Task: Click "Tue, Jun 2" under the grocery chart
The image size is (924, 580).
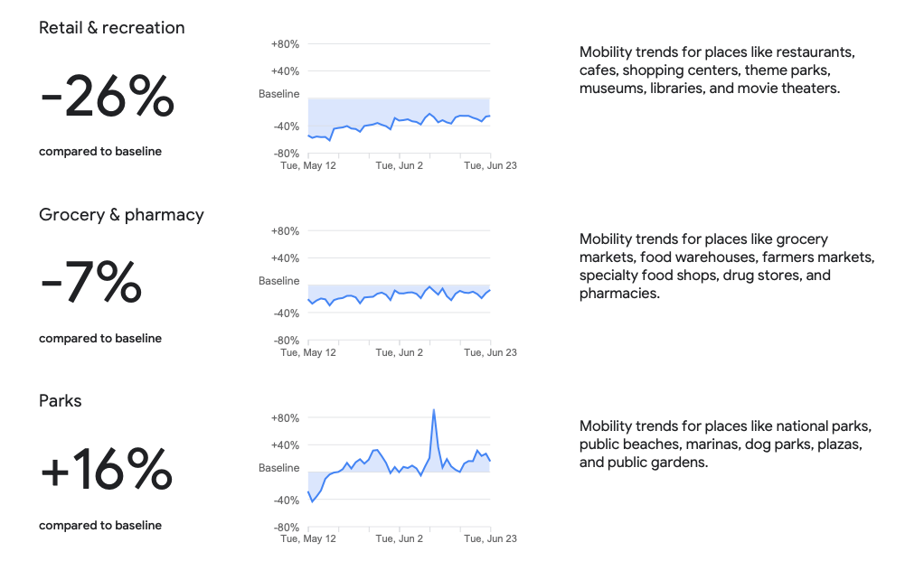Action: coord(399,353)
